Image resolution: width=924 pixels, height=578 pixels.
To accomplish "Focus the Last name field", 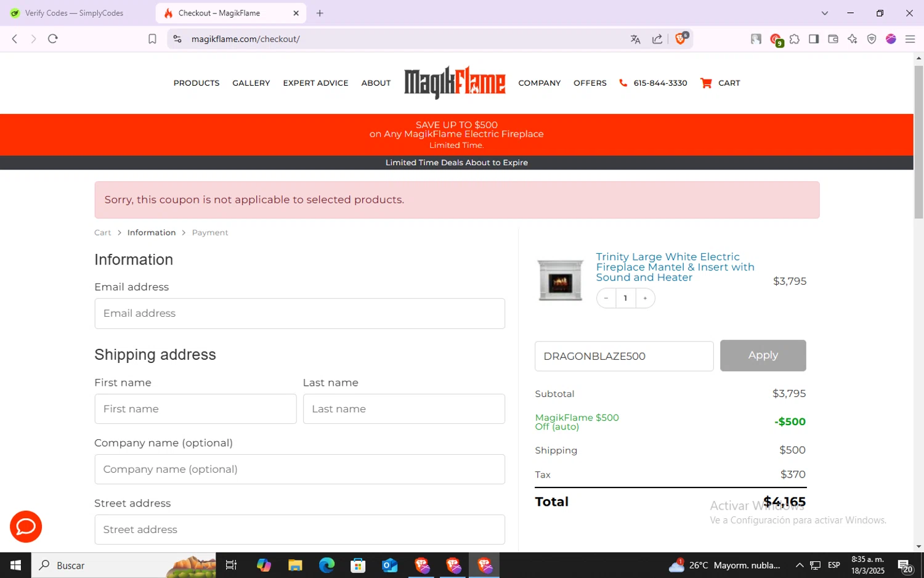I will [x=404, y=409].
